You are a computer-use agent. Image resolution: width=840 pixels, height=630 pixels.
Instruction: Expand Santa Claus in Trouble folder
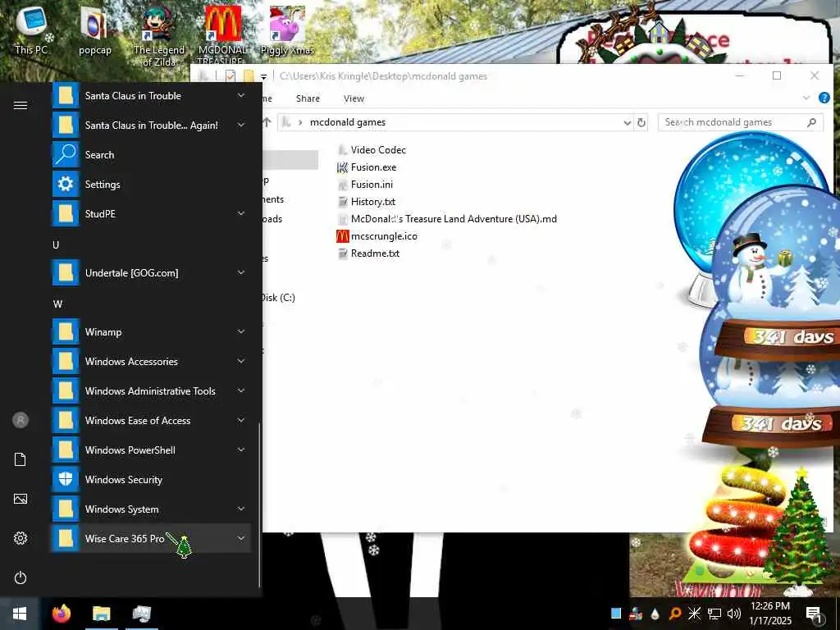coord(241,95)
